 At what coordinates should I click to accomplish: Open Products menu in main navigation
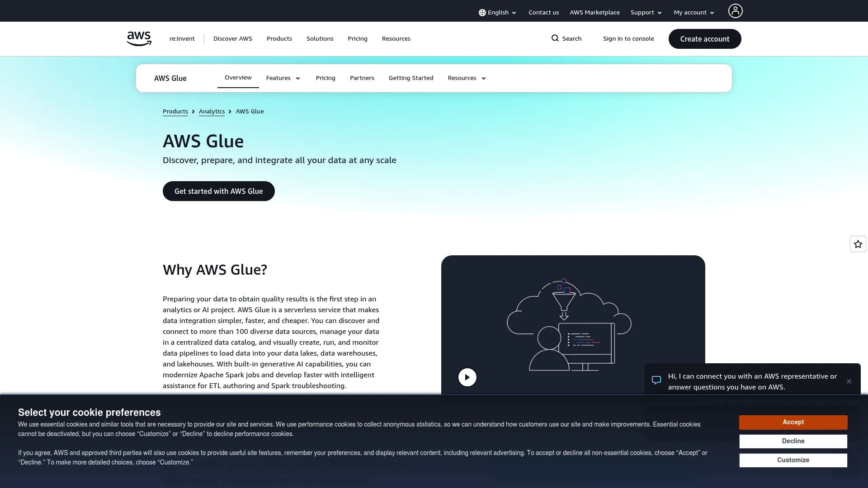pos(279,39)
